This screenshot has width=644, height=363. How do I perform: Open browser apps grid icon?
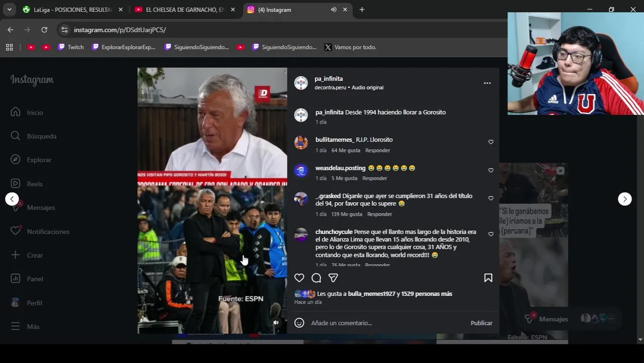9,47
